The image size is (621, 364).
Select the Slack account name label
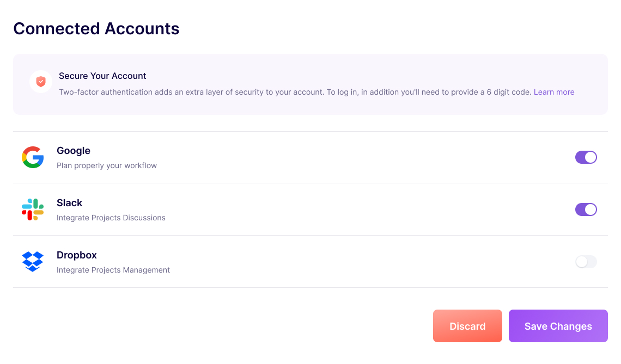click(70, 203)
